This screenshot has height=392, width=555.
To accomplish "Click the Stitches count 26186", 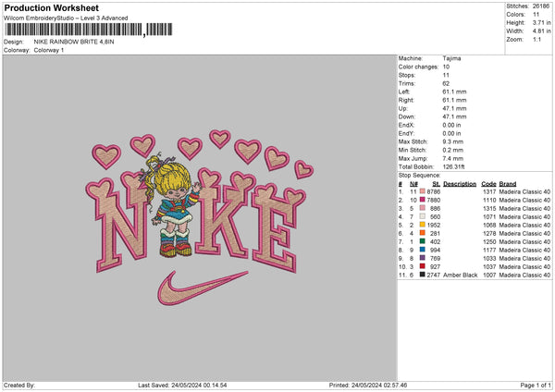I will (541, 6).
